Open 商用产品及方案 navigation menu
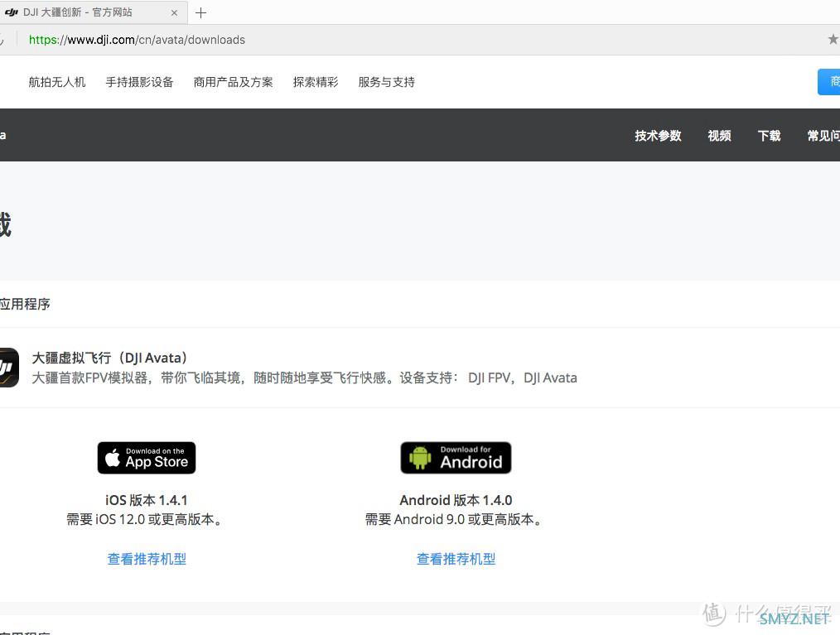840x635 pixels. click(x=233, y=82)
